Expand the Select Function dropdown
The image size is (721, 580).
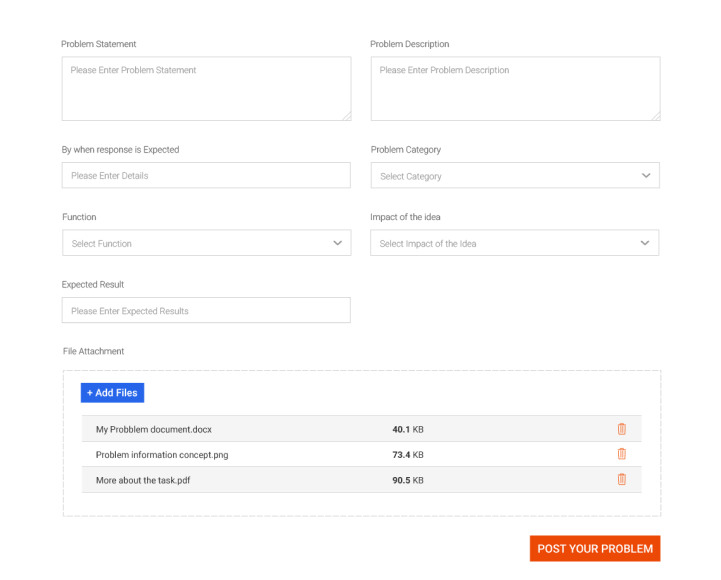tap(205, 243)
